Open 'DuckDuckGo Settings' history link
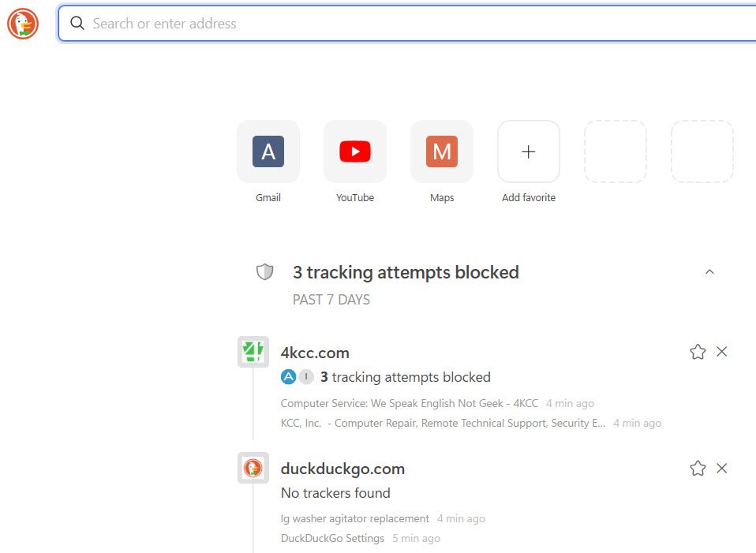This screenshot has width=756, height=553. [x=332, y=538]
